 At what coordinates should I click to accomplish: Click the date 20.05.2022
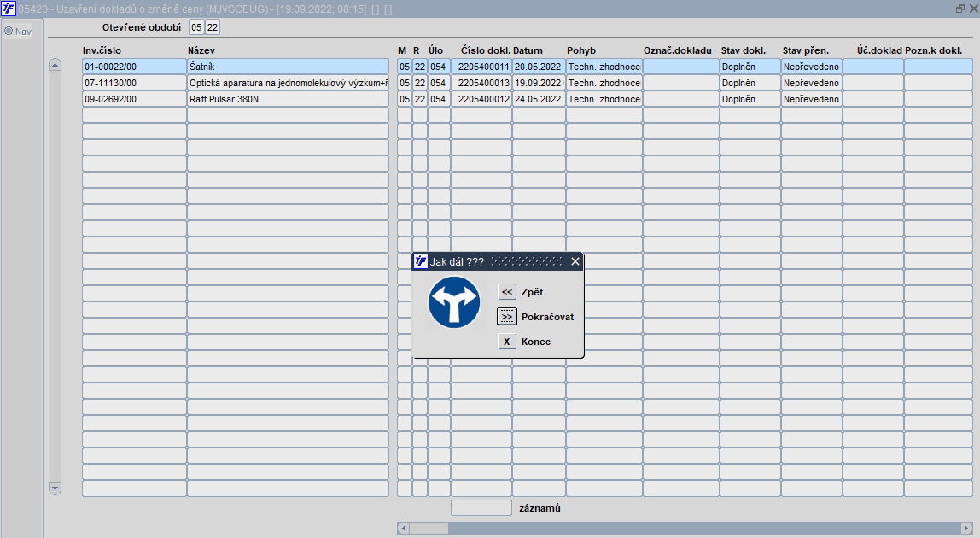539,67
